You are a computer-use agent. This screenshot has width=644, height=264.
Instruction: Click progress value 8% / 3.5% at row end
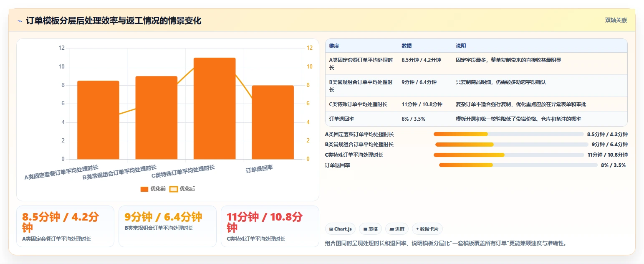613,165
